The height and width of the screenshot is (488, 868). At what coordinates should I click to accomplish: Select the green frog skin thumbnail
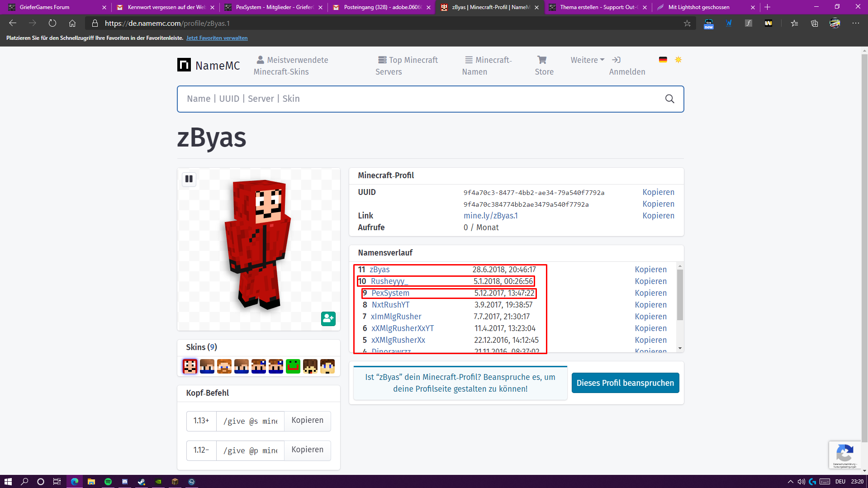coord(293,366)
